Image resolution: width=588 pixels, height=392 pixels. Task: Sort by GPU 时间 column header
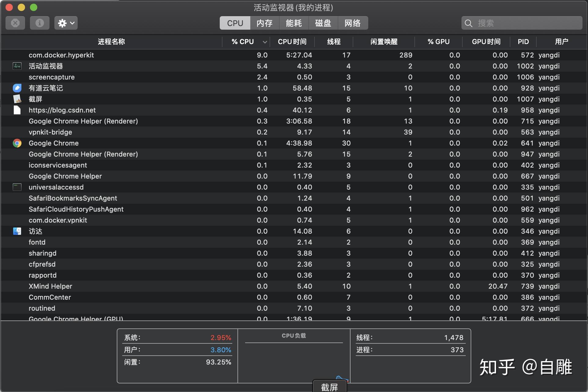coord(486,42)
